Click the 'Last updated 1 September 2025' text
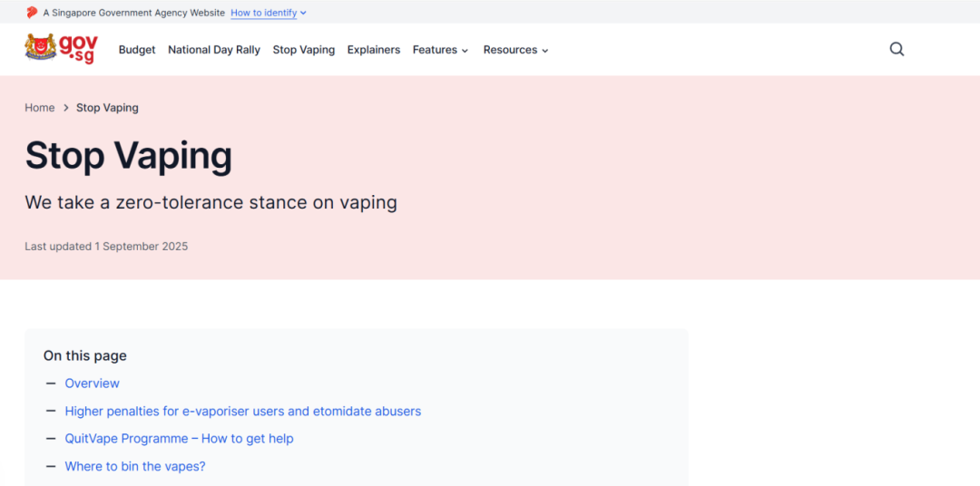 (106, 247)
